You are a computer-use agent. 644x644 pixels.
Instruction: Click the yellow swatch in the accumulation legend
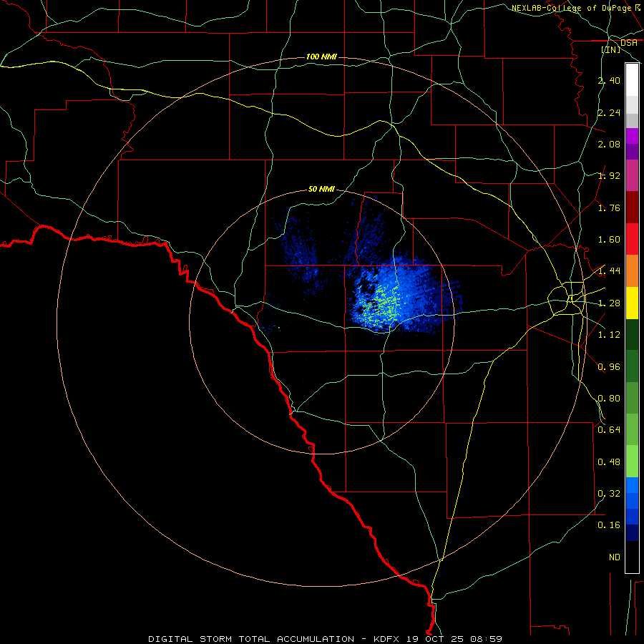(x=632, y=303)
